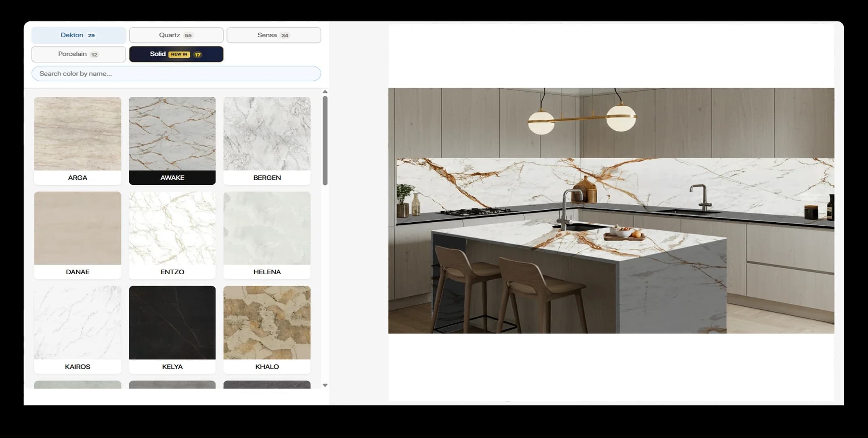This screenshot has height=438, width=868.
Task: Select the KHALO stone swatch
Action: pyautogui.click(x=267, y=330)
